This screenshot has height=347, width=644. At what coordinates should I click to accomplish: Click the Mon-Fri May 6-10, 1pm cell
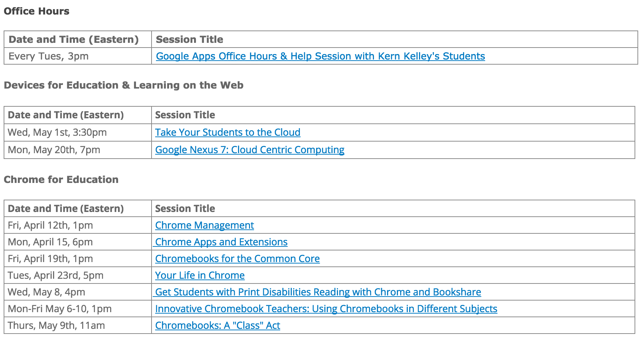coord(78,309)
